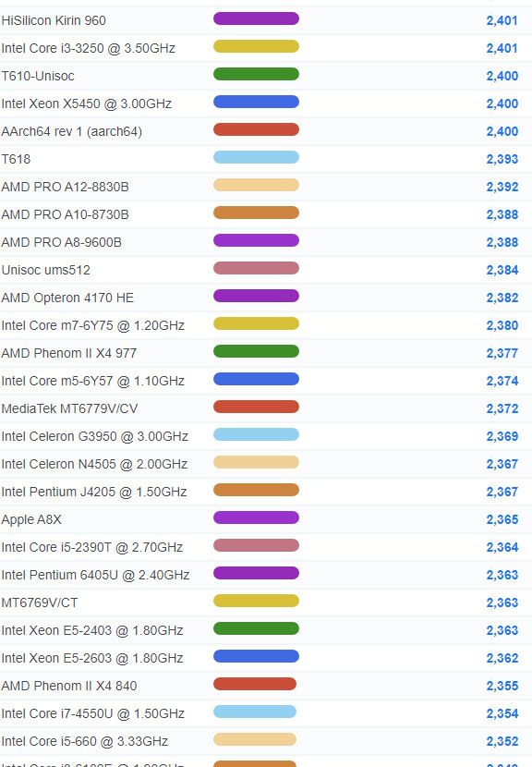Select Intel Celeron G3950 @ 3.00GHz
This screenshot has width=532, height=767.
95,436
